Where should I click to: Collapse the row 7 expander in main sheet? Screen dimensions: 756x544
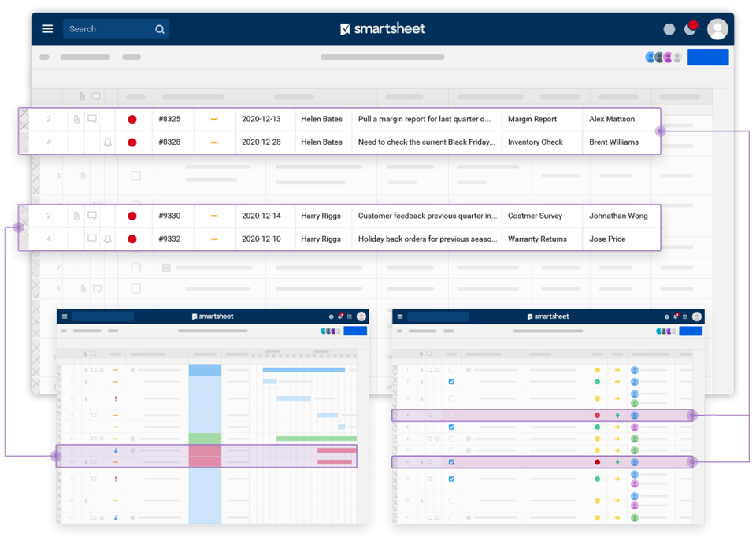point(166,268)
